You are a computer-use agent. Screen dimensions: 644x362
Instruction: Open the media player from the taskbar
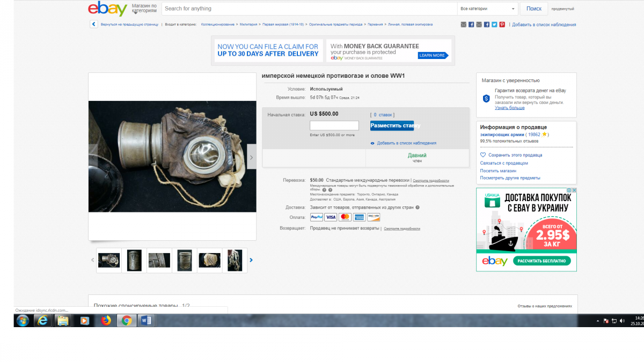pos(84,321)
